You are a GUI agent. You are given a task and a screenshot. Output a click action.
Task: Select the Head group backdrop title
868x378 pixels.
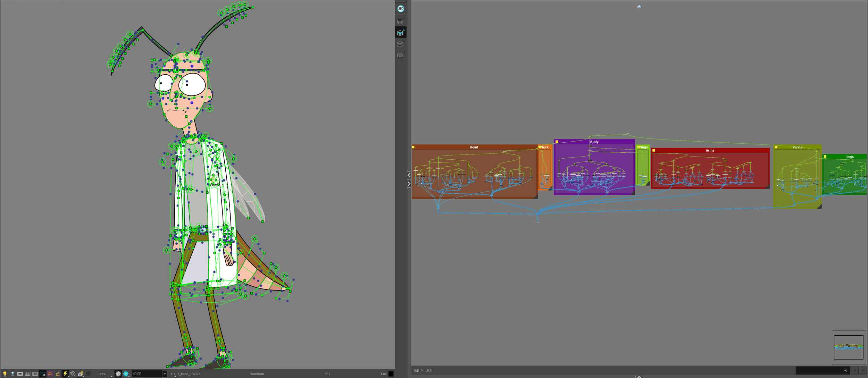tap(474, 147)
